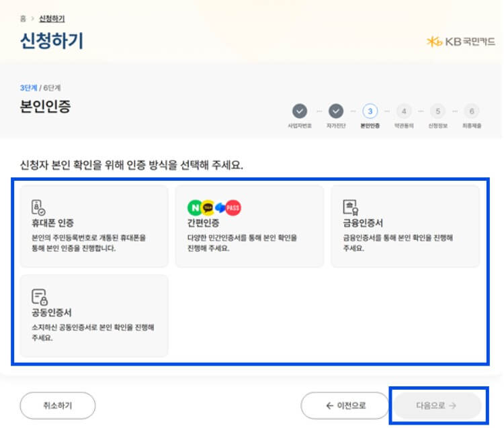
Task: Click the home breadcrumb item
Action: (x=23, y=19)
